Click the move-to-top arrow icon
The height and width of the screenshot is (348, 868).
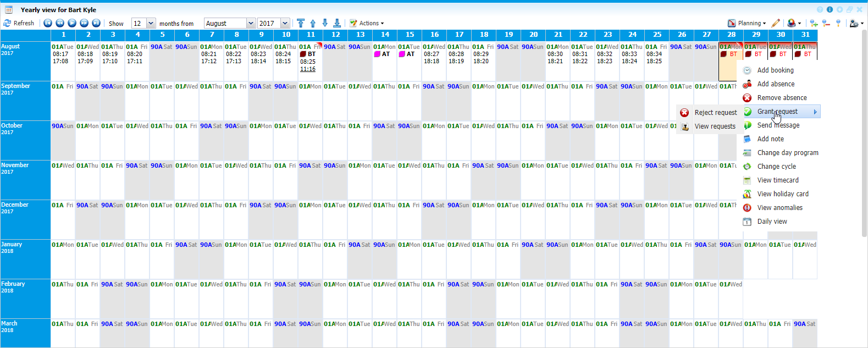[301, 23]
